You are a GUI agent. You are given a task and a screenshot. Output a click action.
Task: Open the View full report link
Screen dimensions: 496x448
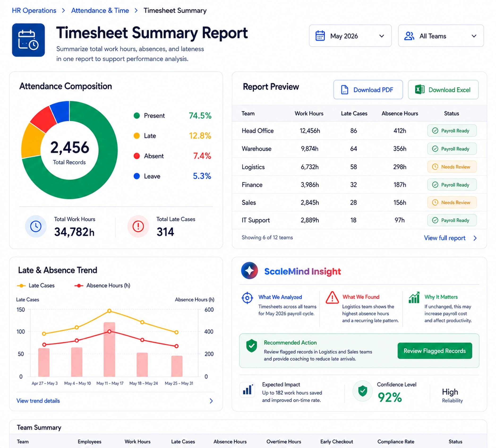coord(445,238)
